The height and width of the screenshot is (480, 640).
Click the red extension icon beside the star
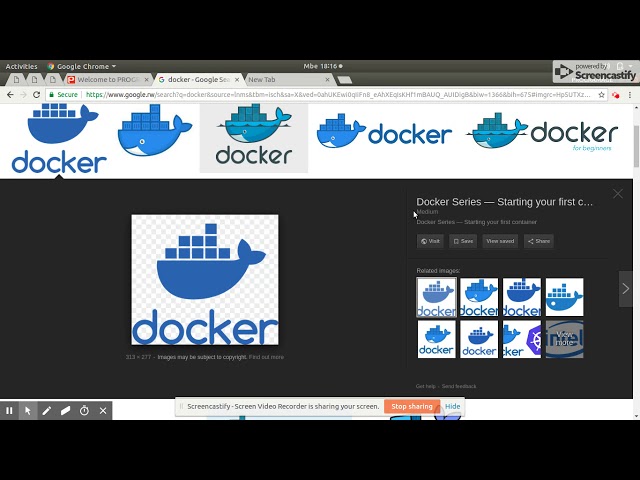[x=616, y=95]
